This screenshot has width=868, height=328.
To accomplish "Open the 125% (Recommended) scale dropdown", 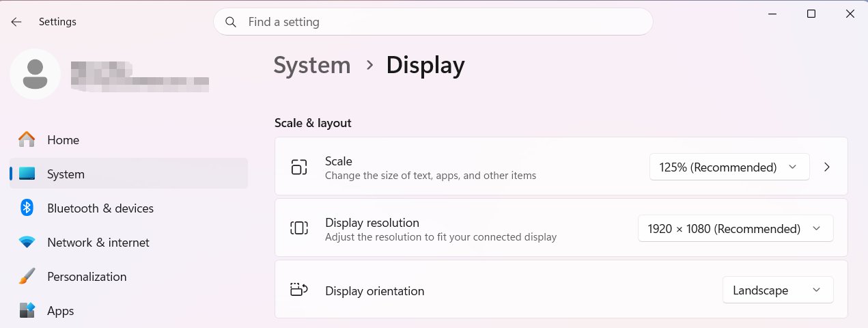I will [x=729, y=167].
